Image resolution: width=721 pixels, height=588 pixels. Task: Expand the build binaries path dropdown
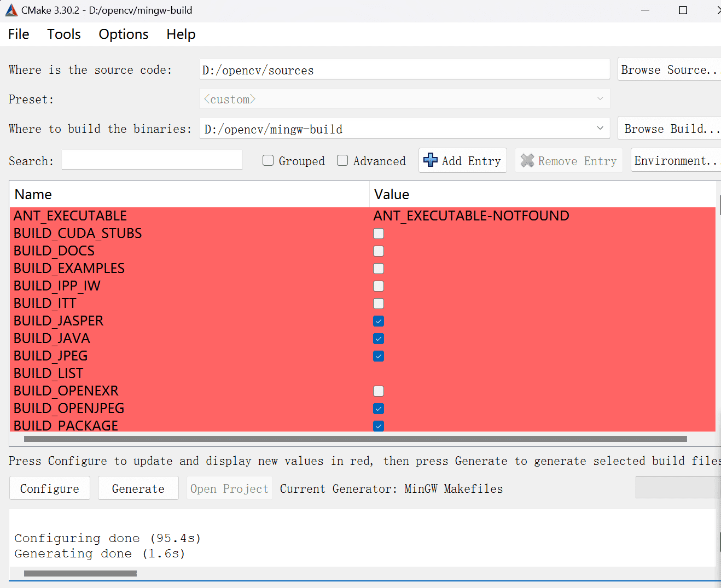(600, 129)
